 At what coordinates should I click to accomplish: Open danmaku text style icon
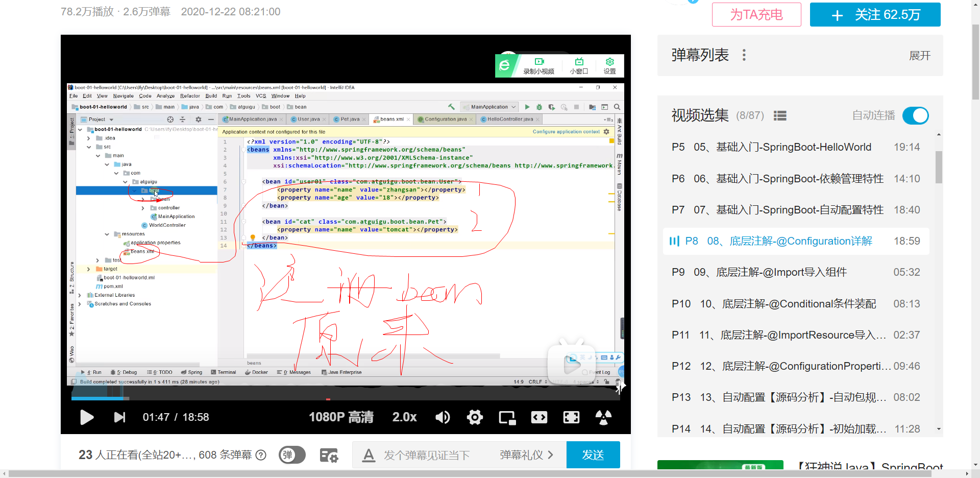369,455
